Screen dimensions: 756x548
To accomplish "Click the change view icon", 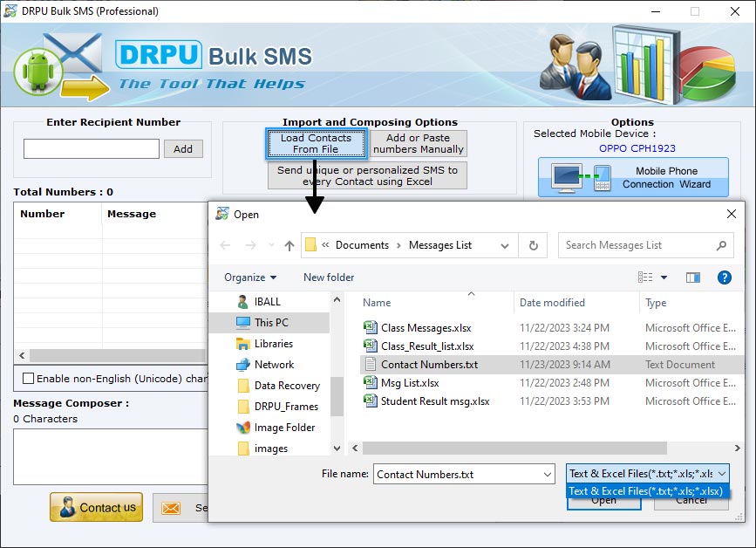I will point(645,277).
